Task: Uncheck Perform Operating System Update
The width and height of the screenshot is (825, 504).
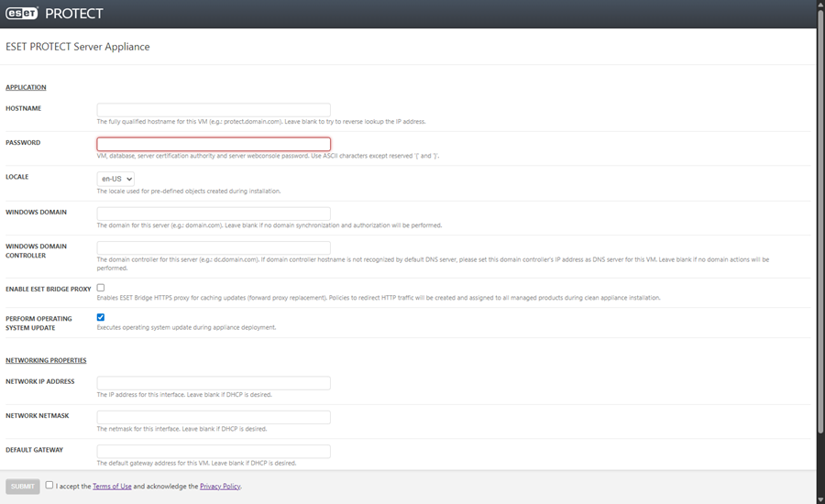Action: (101, 317)
